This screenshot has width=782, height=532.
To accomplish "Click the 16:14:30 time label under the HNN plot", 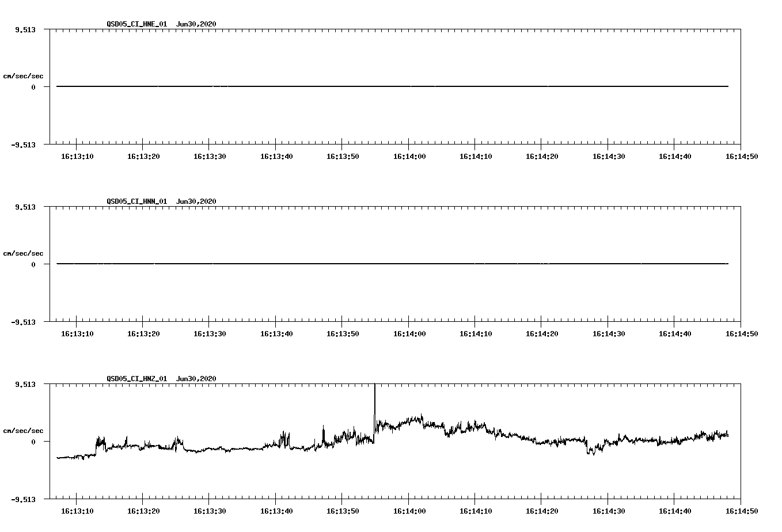I will (x=609, y=333).
